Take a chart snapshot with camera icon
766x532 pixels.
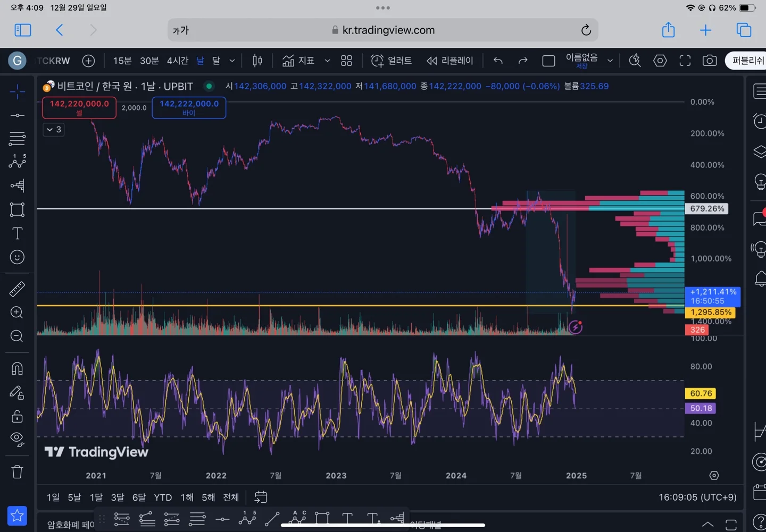tap(710, 61)
